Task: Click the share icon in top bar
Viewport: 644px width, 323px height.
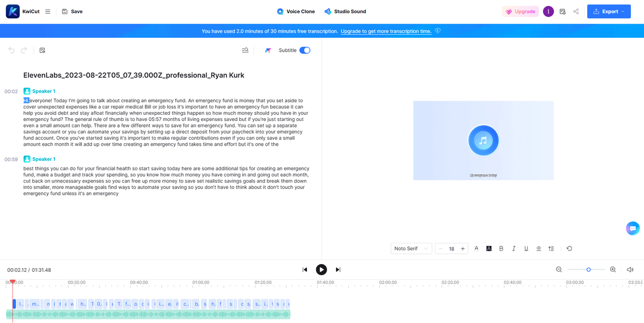Action: tap(576, 12)
